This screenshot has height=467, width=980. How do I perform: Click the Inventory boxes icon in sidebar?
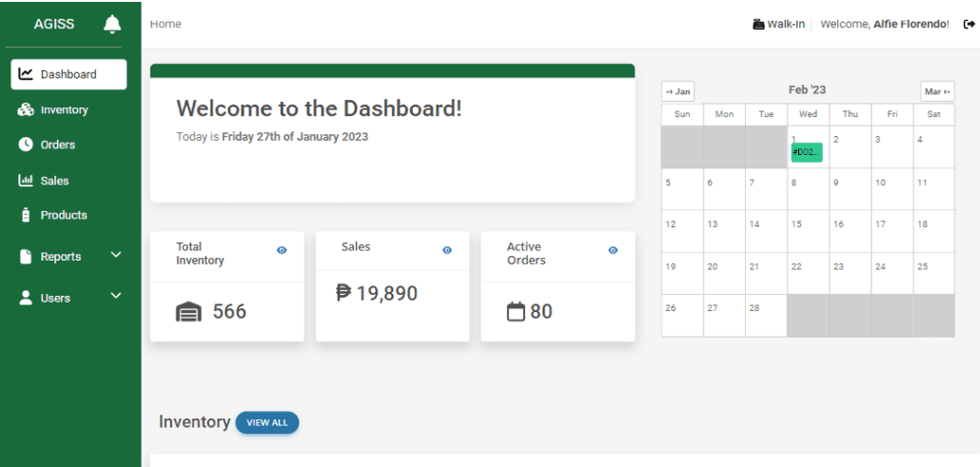click(x=26, y=110)
